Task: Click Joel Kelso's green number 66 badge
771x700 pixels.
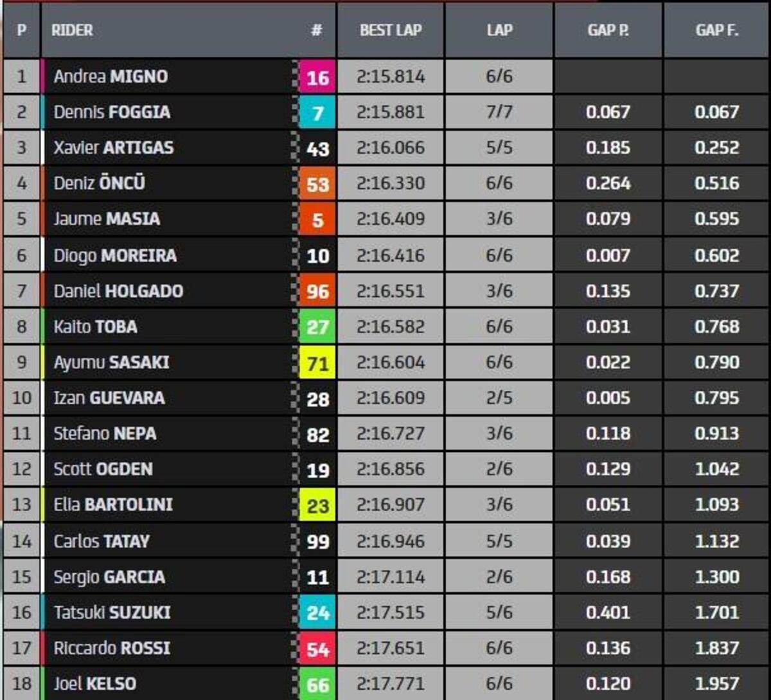Action: (317, 684)
